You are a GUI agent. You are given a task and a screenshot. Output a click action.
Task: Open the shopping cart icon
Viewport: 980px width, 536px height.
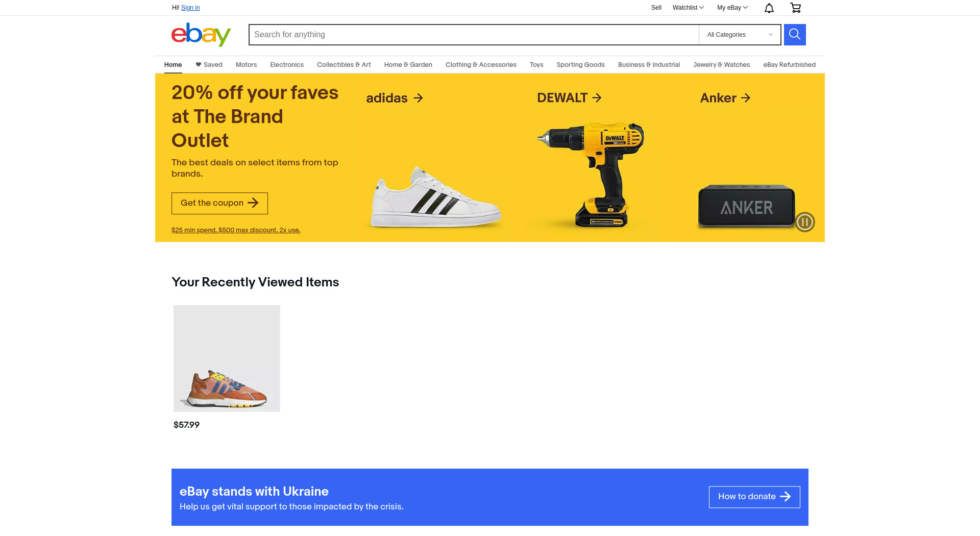click(x=795, y=8)
